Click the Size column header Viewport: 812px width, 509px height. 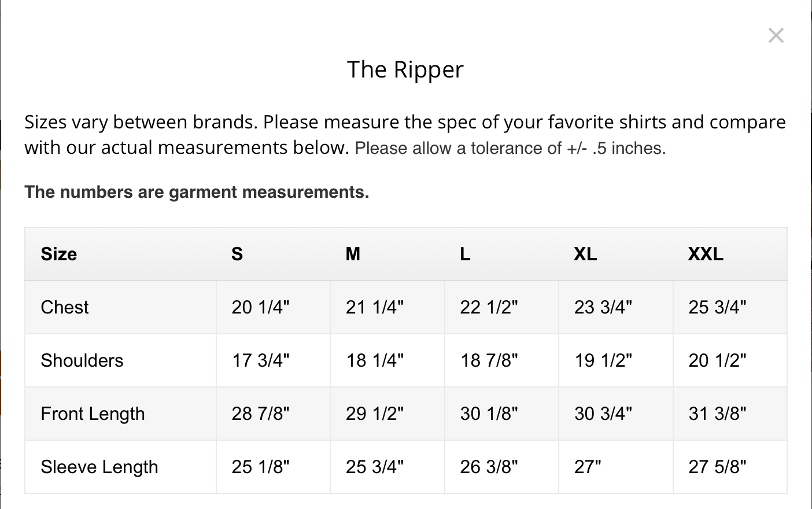coord(59,254)
